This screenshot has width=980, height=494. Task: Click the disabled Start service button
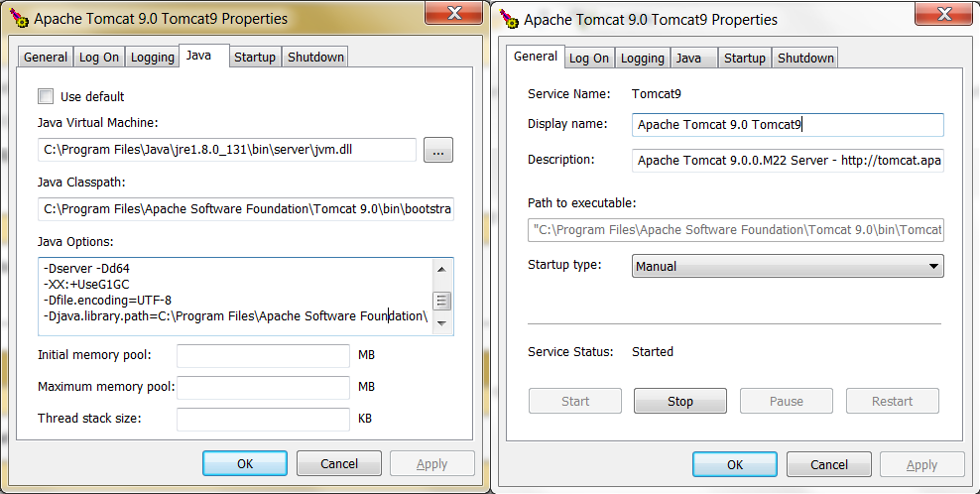pos(575,401)
